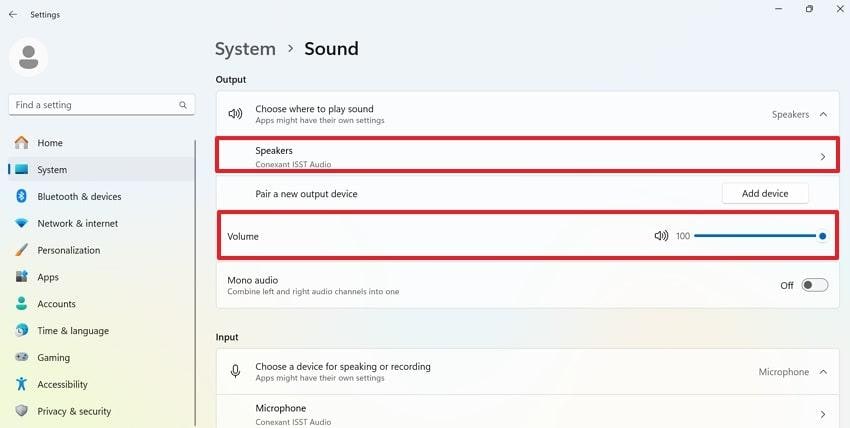This screenshot has height=428, width=850.
Task: Open Speakers Conexant ISST Audio properties
Action: [527, 156]
